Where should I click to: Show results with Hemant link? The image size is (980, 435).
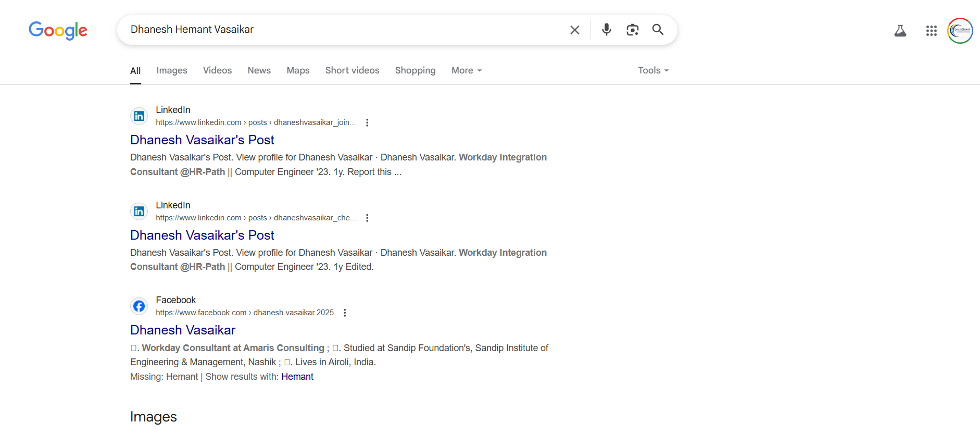(297, 377)
